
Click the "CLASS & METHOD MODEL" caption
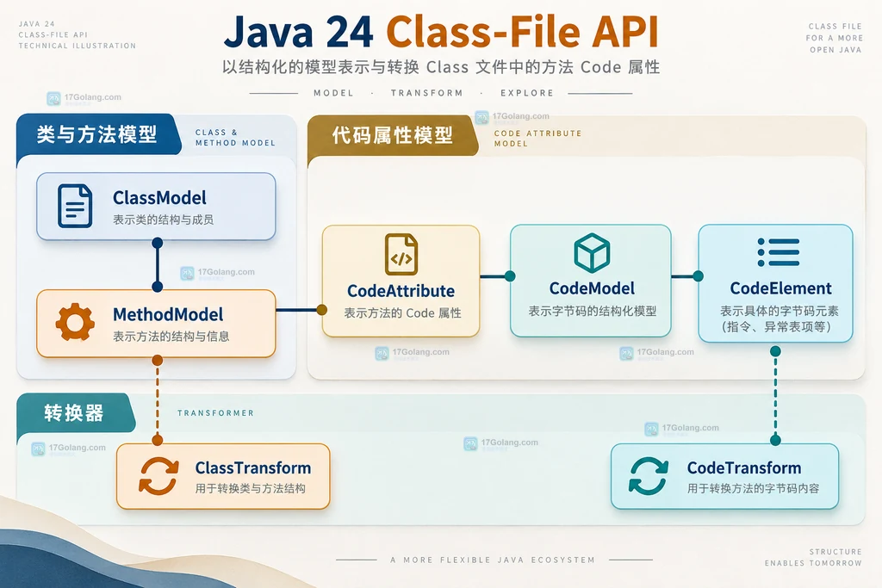pyautogui.click(x=235, y=138)
